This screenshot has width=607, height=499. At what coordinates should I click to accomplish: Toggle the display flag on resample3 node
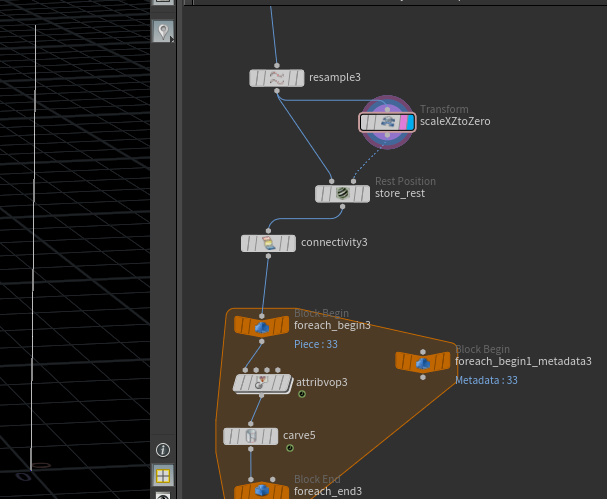(296, 78)
